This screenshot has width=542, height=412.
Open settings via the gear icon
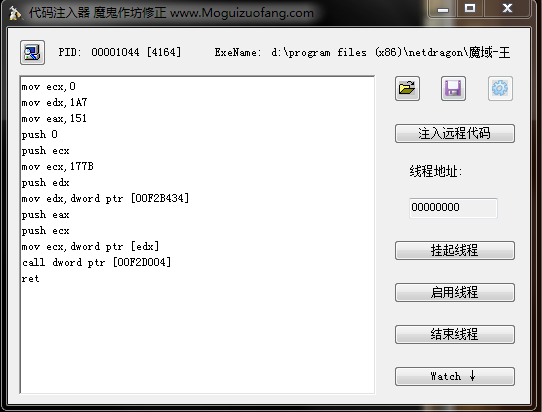click(500, 88)
